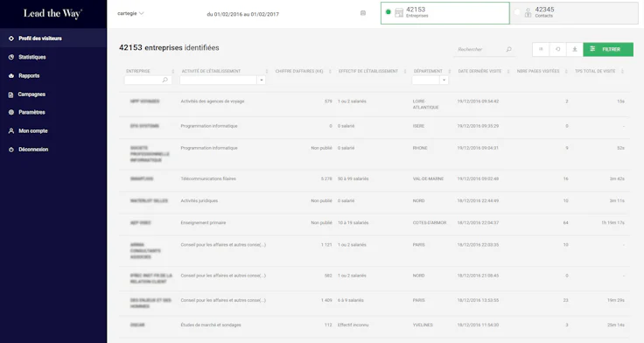The image size is (644, 343).
Task: Click the Rechercher magnifier icon
Action: coord(509,49)
